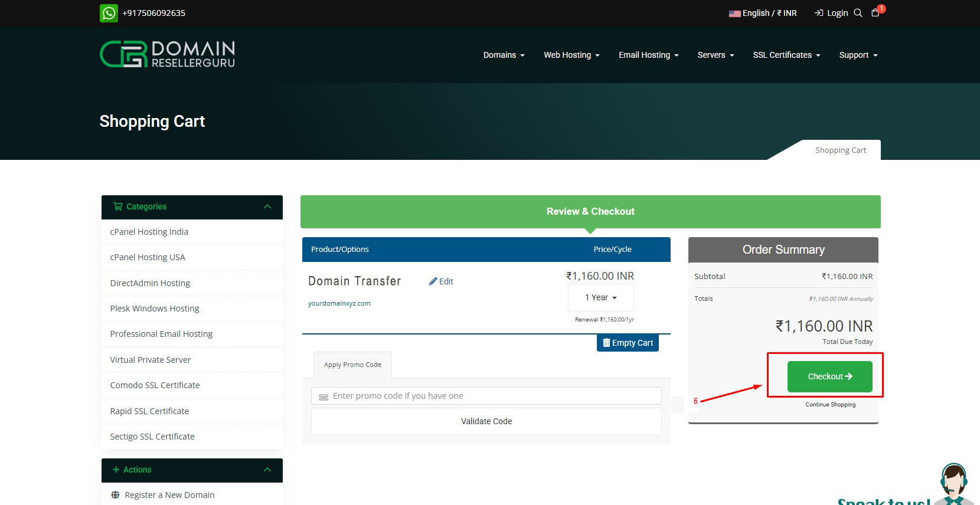Click the Validate Code button
980x505 pixels.
[486, 421]
